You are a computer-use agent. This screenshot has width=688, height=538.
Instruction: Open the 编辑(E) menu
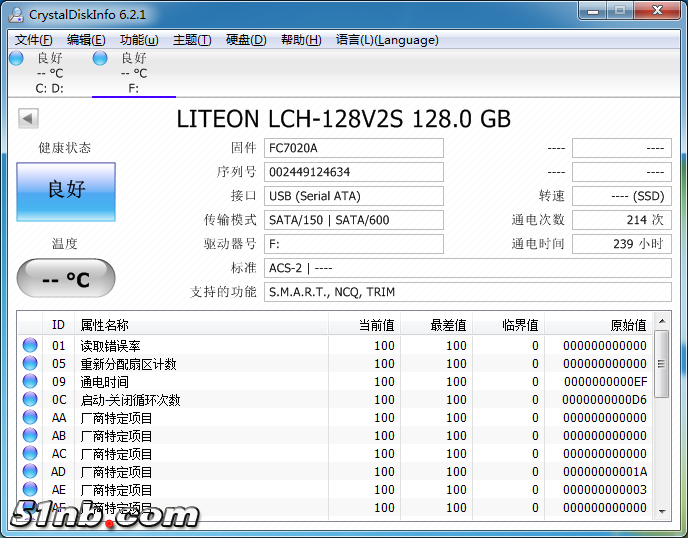point(86,40)
